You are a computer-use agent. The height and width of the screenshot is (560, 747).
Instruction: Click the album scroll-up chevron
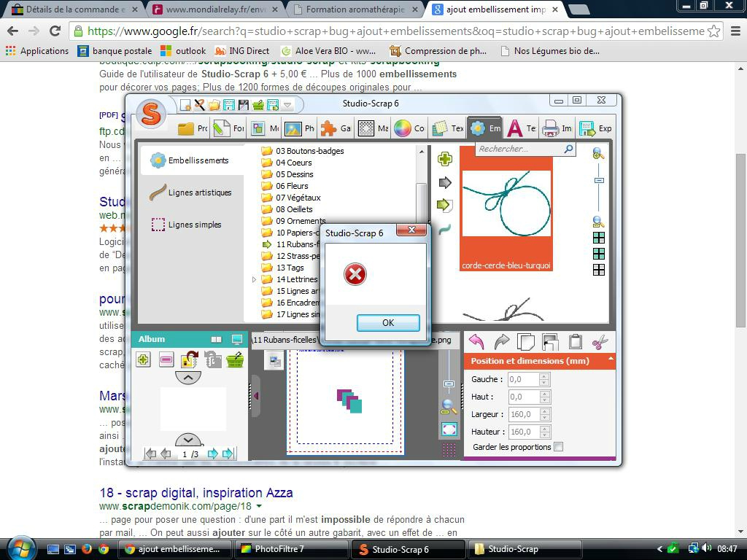click(x=188, y=378)
